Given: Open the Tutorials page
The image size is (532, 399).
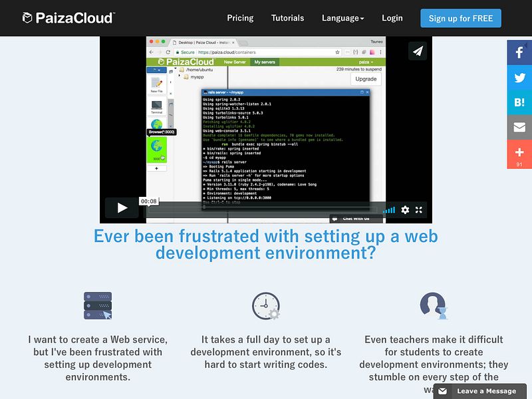Looking at the screenshot, I should [x=287, y=18].
